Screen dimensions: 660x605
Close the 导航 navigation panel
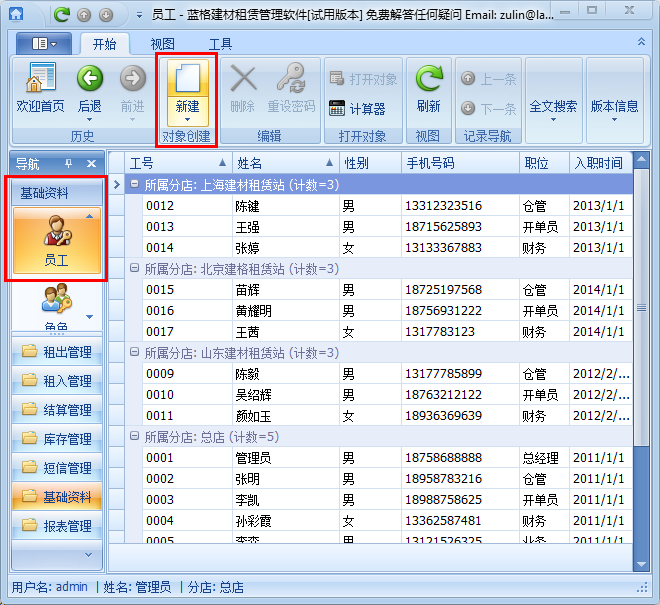click(91, 163)
